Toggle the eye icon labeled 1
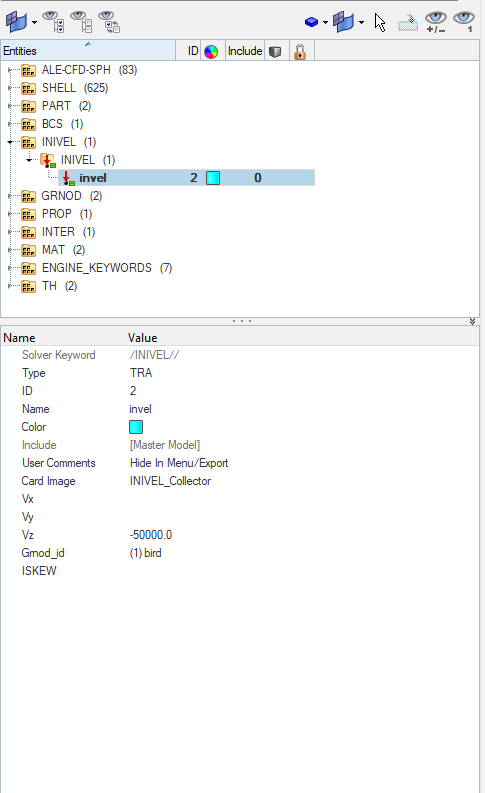485x793 pixels. (x=463, y=22)
